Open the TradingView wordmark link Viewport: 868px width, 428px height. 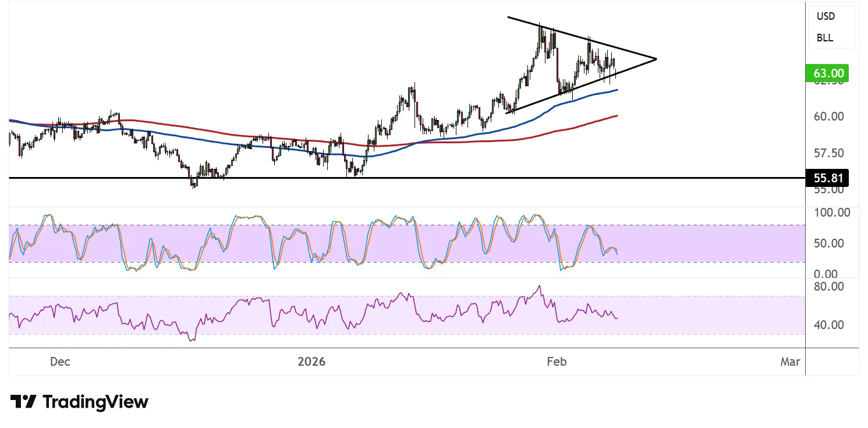95,402
